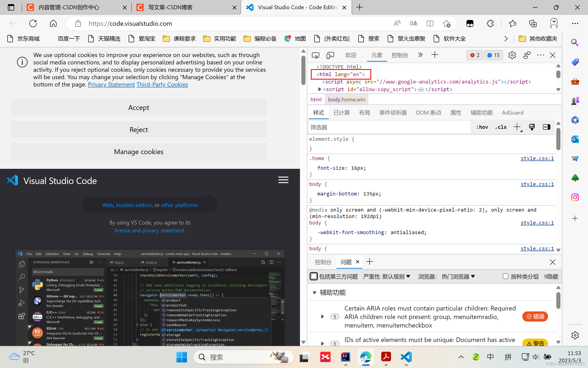
Task: Toggle computed styles sidebar icon
Action: tap(546, 127)
